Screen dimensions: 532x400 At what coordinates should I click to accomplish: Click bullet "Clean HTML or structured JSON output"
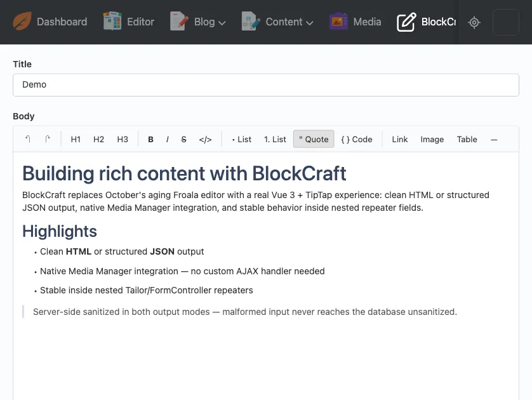coord(122,251)
